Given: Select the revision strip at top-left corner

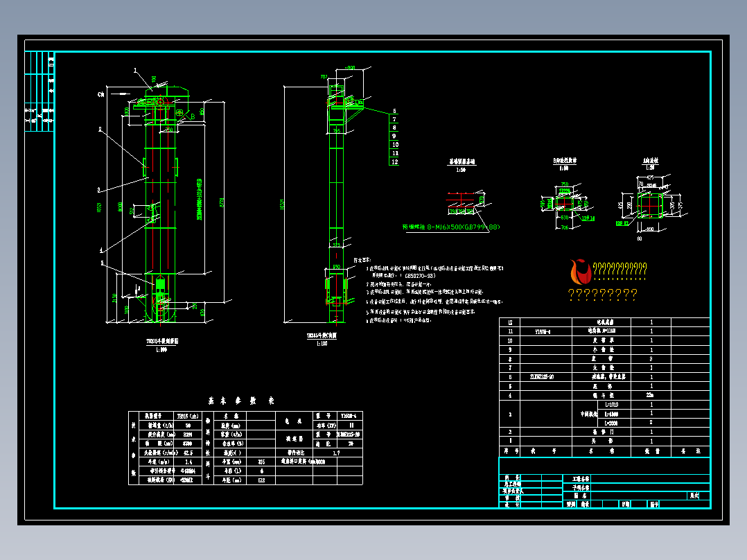Looking at the screenshot, I should coord(39,91).
